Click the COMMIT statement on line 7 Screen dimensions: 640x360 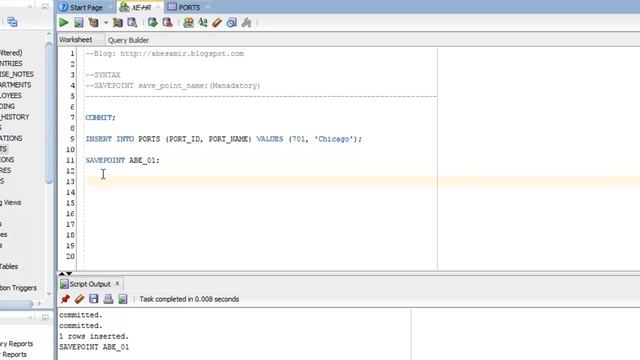(100, 118)
